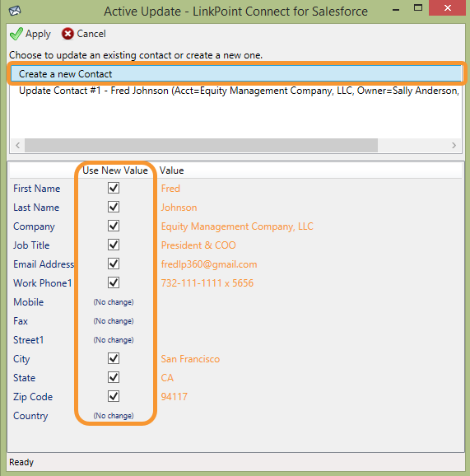Uncheck the Last Name checkbox
Screen dimensions: 470x476
click(x=114, y=207)
